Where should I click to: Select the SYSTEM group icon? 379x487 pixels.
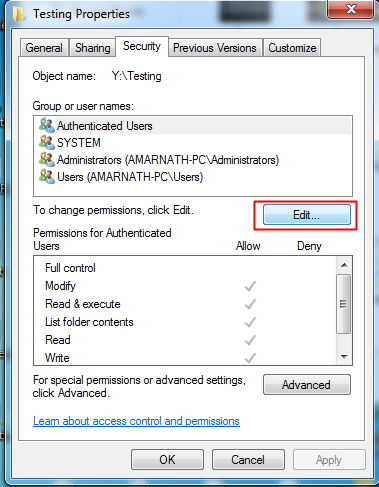click(47, 142)
